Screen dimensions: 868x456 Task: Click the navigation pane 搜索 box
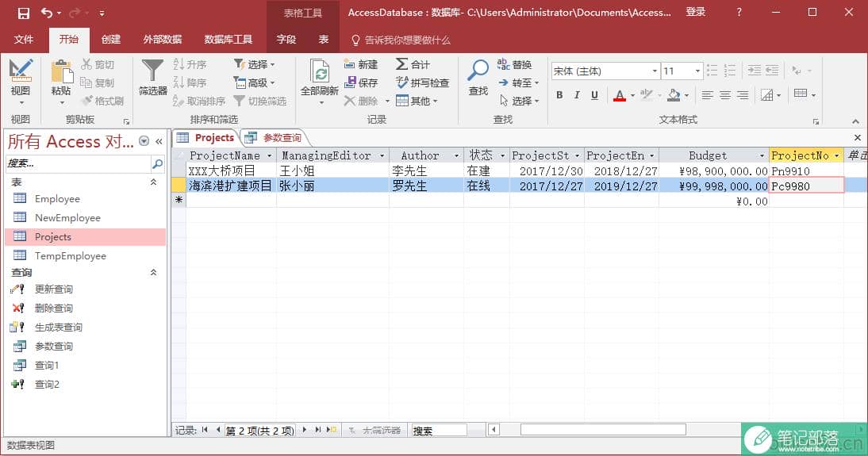(x=78, y=163)
